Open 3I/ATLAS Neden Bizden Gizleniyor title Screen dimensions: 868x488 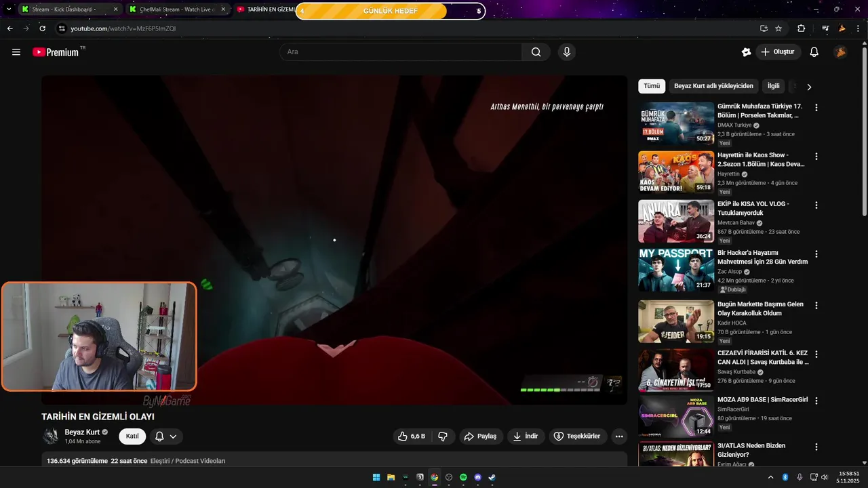pos(751,450)
